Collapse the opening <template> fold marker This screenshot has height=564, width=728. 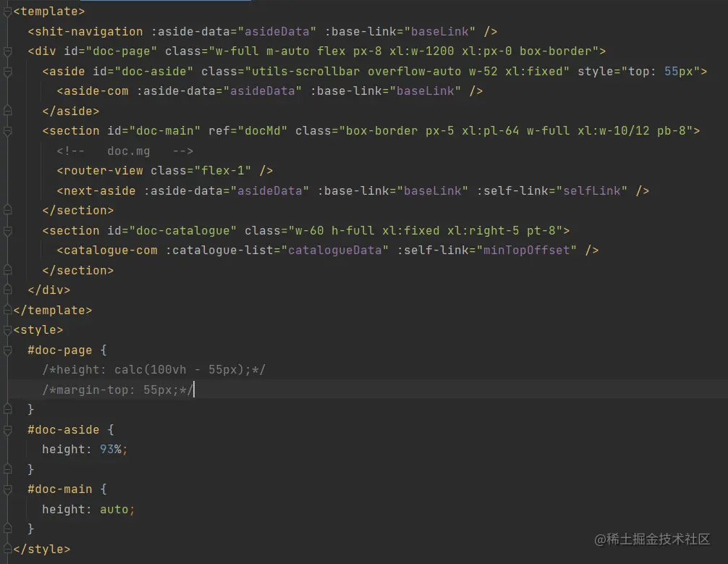click(x=7, y=12)
